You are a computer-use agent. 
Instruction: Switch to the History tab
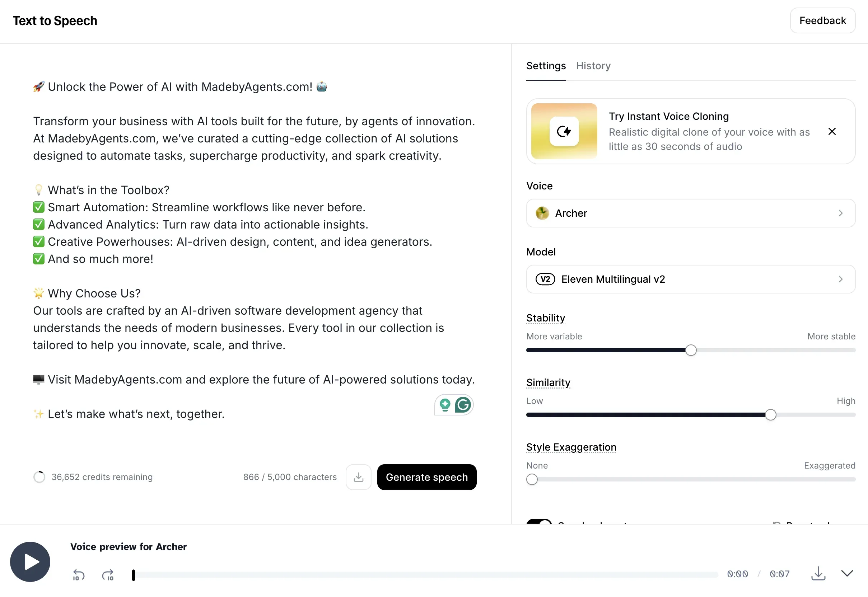coord(593,66)
